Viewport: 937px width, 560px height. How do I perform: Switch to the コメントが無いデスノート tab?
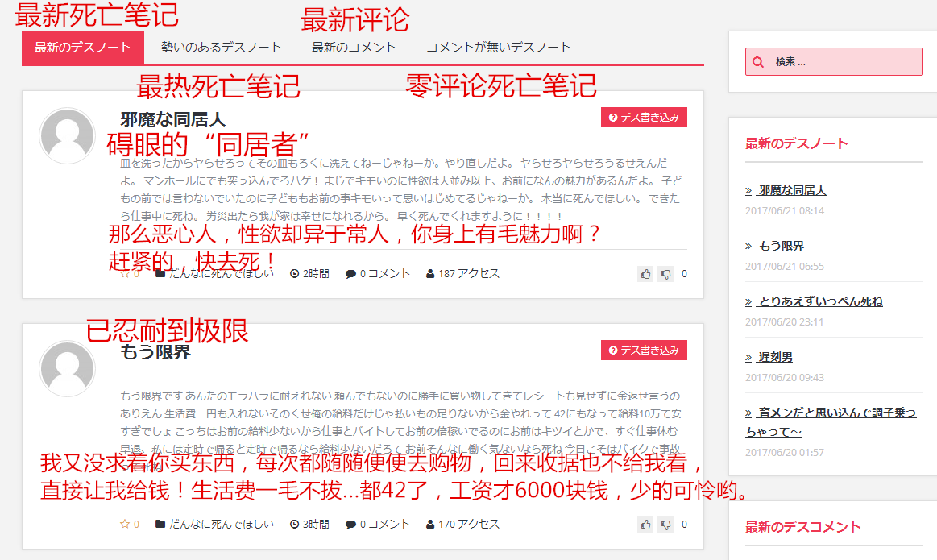498,48
